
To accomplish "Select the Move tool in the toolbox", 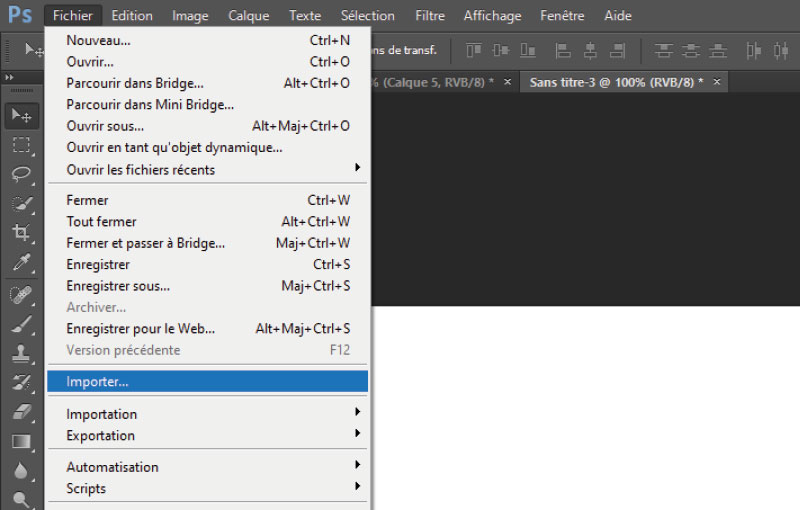I will 22,116.
